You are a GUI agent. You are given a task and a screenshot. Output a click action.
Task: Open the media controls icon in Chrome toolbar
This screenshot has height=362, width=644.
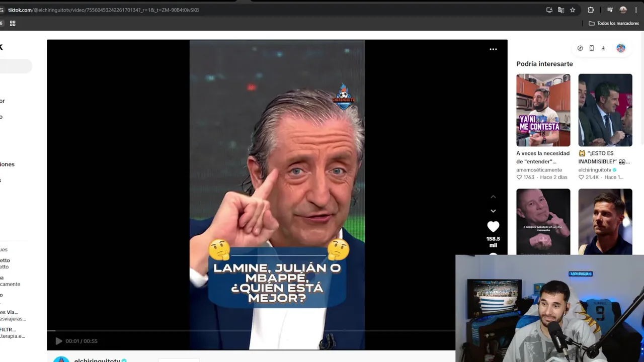(x=610, y=10)
